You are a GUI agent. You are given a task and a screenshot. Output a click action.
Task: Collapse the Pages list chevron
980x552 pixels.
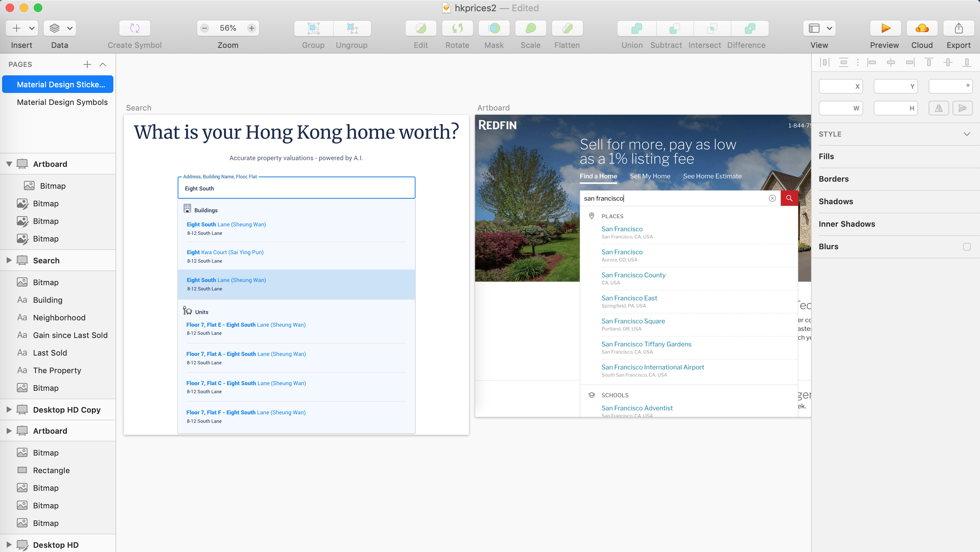(103, 64)
